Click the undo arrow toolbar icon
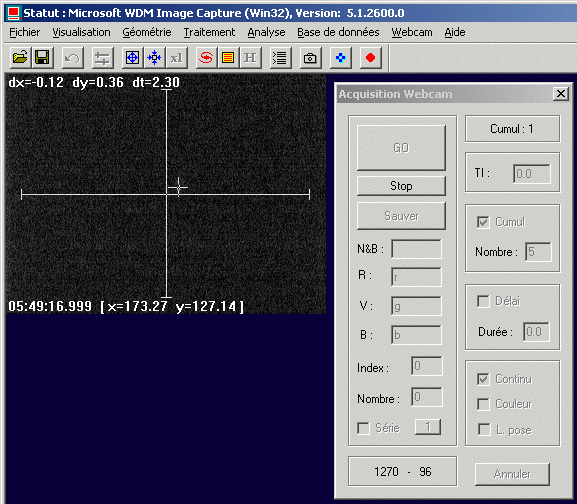 click(x=72, y=58)
